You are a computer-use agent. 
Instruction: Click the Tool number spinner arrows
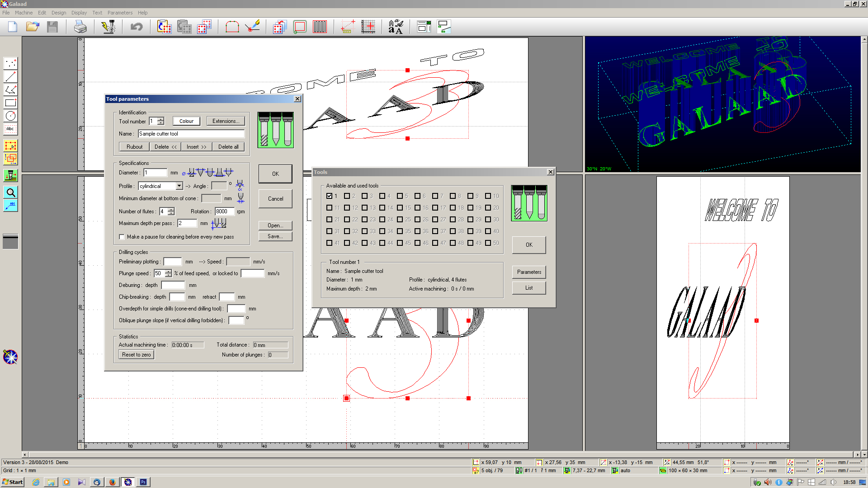pyautogui.click(x=161, y=121)
